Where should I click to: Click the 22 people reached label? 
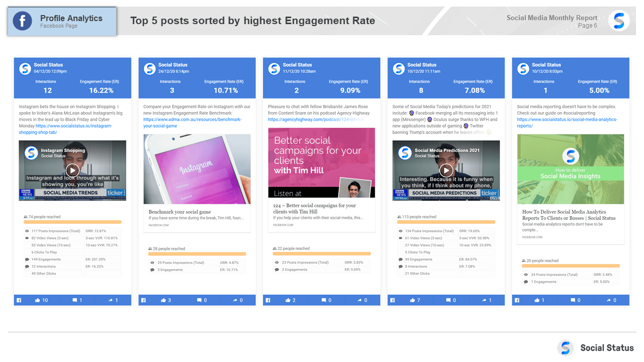(293, 248)
